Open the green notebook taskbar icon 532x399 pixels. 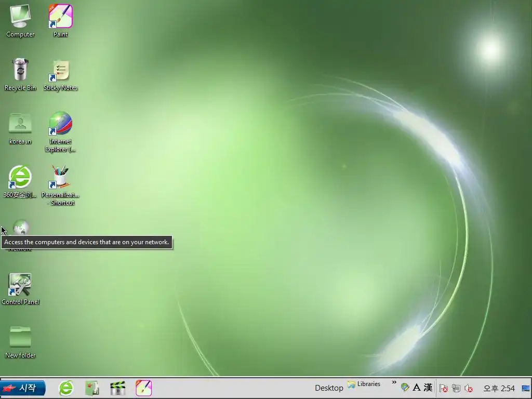click(91, 388)
